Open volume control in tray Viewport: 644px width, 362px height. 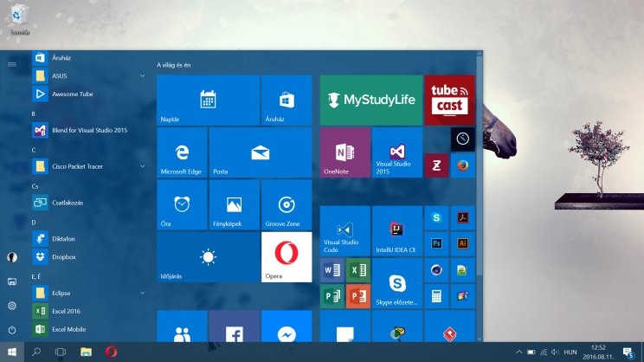(556, 352)
